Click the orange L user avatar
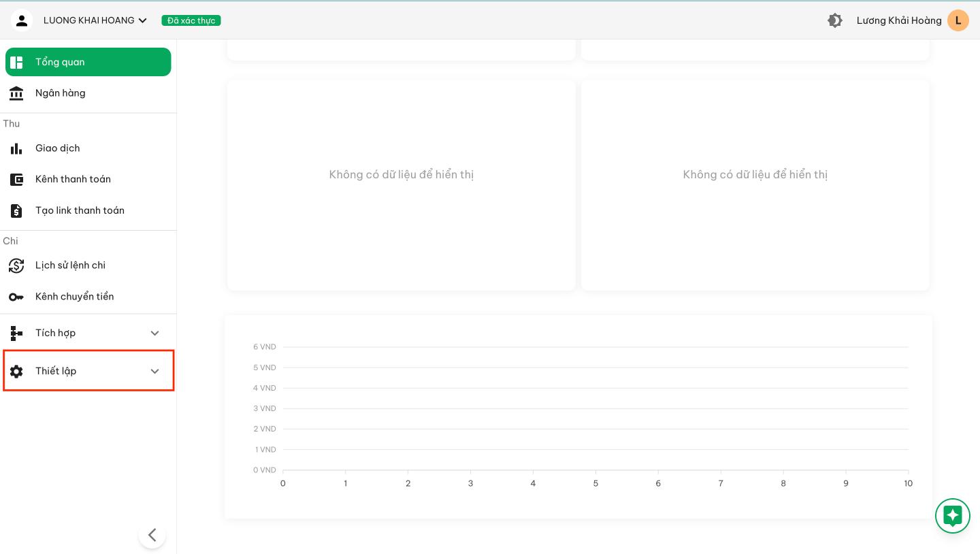Screen dimensions: 980x554 click(958, 20)
